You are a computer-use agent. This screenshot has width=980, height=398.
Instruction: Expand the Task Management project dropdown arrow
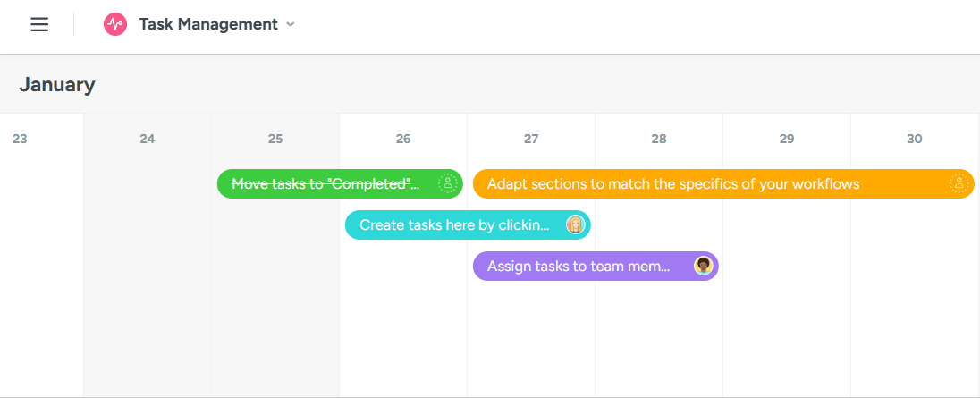click(290, 24)
